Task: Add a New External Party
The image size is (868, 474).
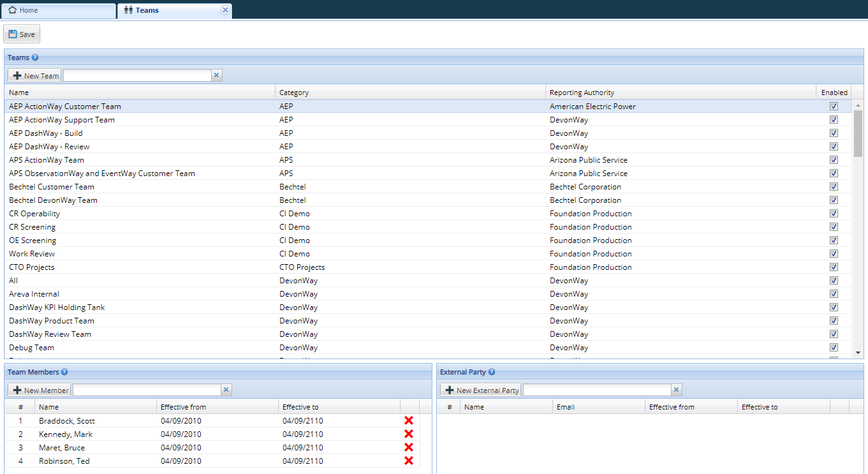Action: (x=481, y=390)
